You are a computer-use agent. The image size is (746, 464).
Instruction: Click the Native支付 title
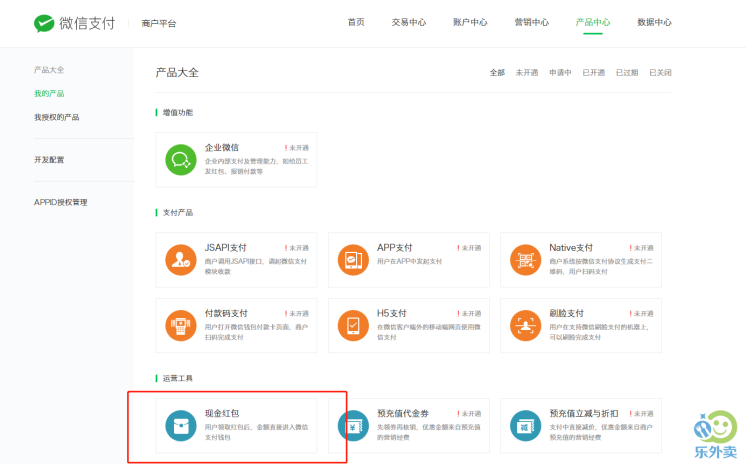click(x=571, y=247)
